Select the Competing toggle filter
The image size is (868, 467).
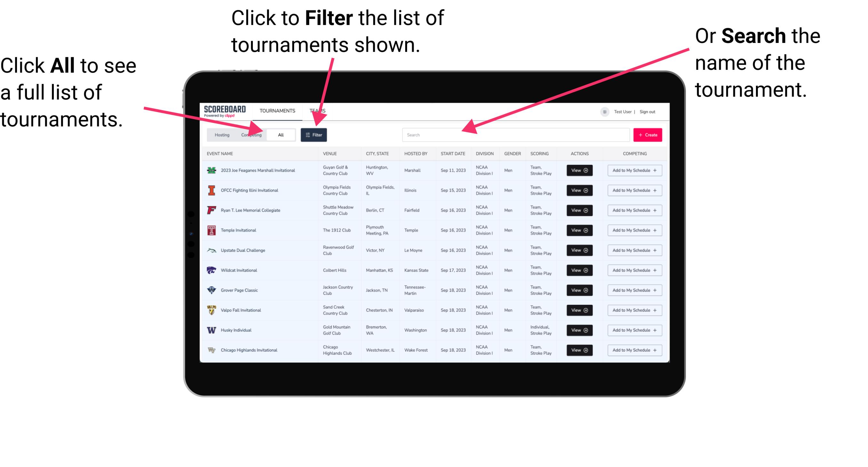point(250,134)
